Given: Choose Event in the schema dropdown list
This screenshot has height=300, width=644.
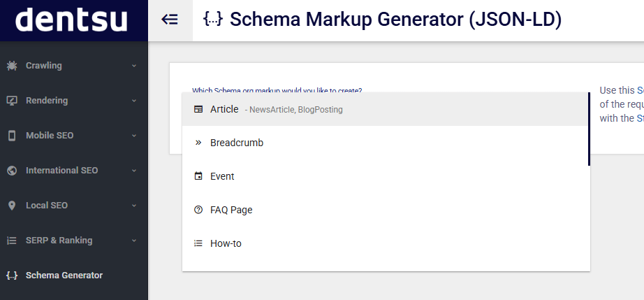Looking at the screenshot, I should 386,176.
